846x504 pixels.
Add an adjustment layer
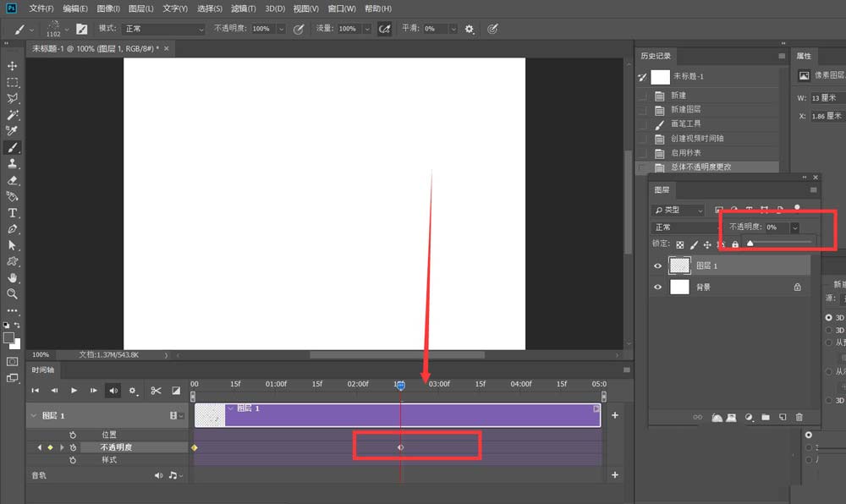coord(749,417)
